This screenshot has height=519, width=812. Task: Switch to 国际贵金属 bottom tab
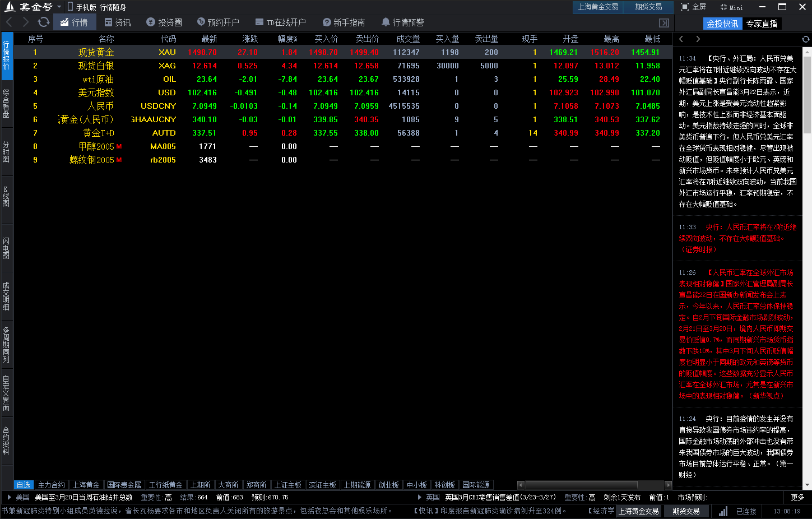[124, 485]
